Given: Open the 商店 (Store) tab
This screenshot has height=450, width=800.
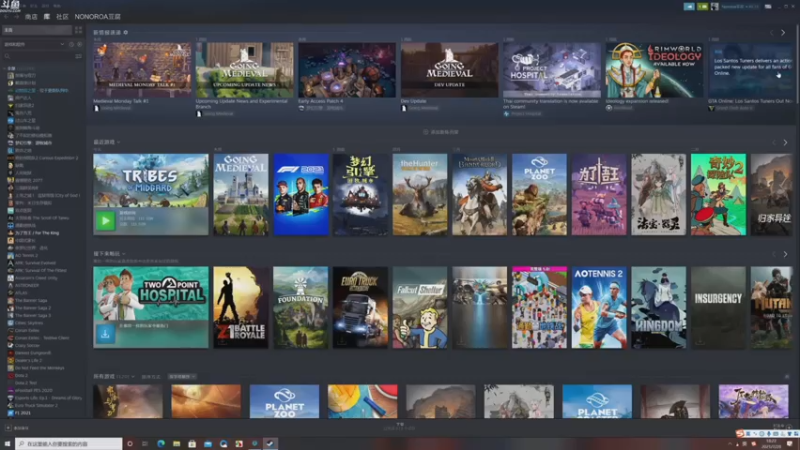Looking at the screenshot, I should [31, 17].
